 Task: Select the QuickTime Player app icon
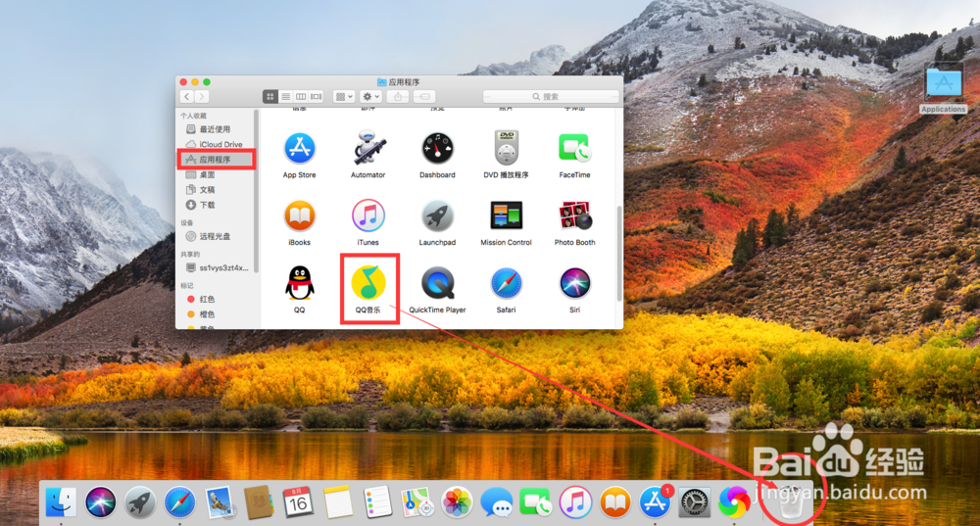(437, 283)
